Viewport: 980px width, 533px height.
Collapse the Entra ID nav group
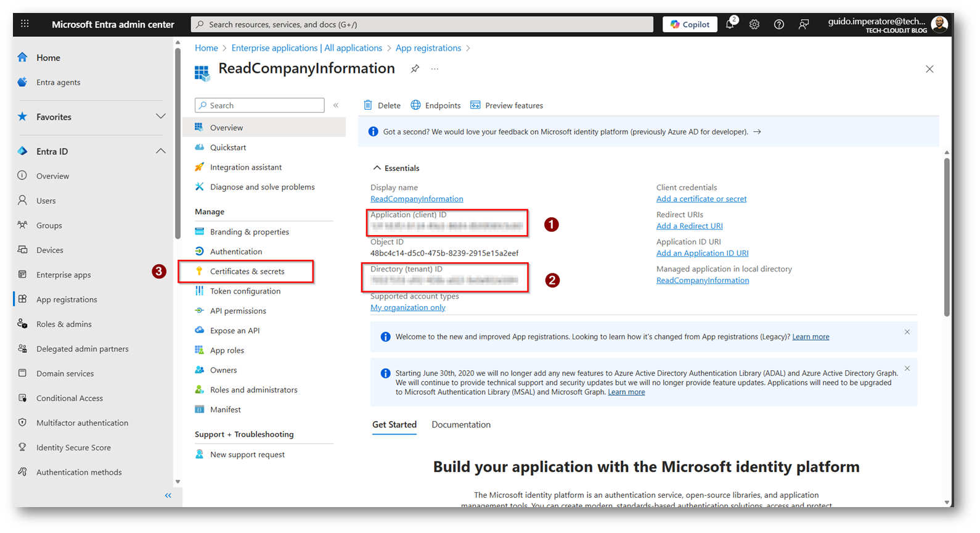(x=160, y=151)
